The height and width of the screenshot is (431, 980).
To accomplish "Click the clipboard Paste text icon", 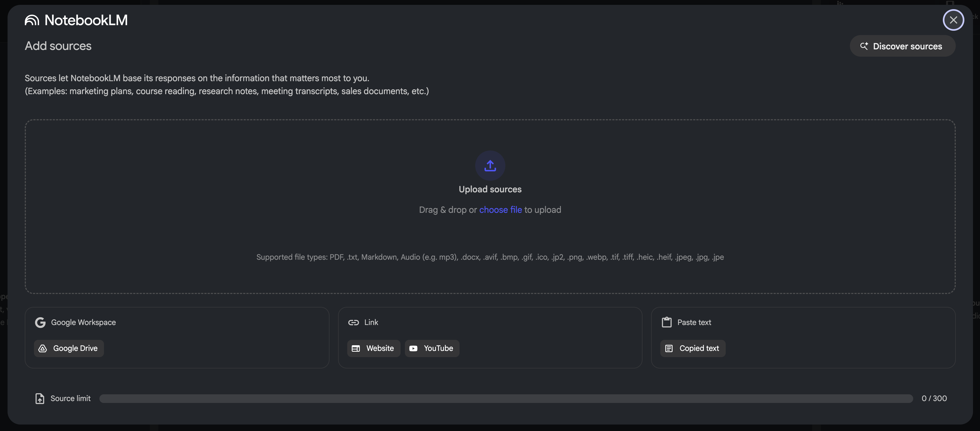I will coord(666,323).
